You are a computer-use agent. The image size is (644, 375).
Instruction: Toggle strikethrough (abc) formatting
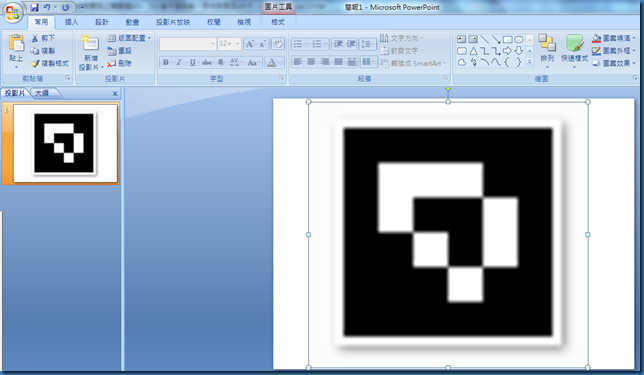click(x=207, y=62)
